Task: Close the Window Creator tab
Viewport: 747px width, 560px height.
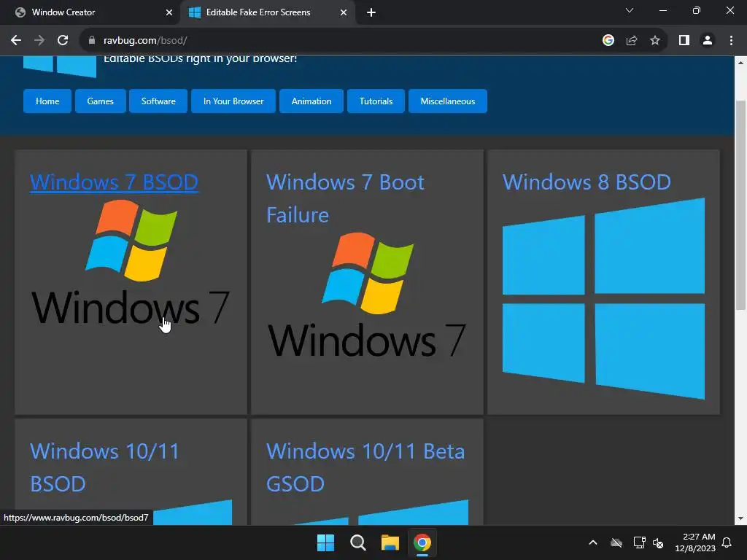Action: click(169, 13)
